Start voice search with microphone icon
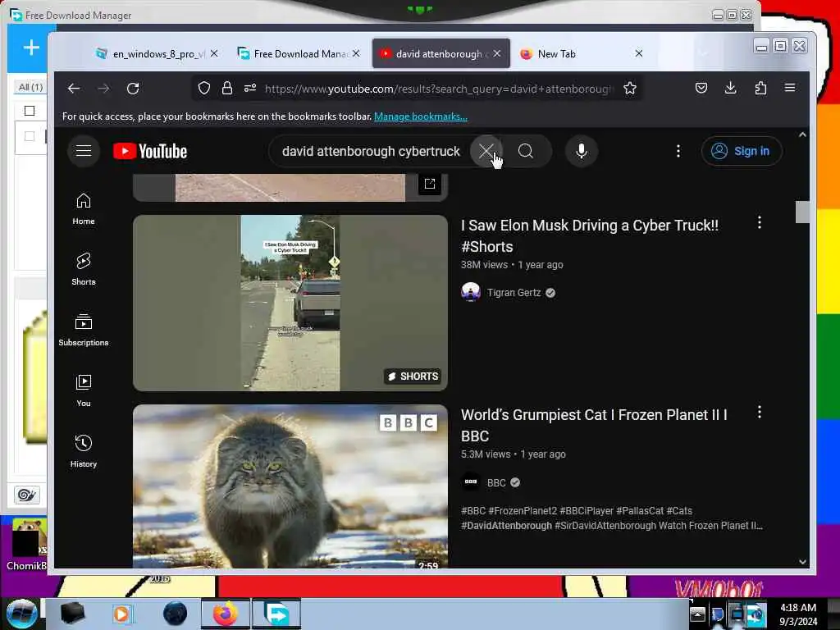 tap(582, 151)
